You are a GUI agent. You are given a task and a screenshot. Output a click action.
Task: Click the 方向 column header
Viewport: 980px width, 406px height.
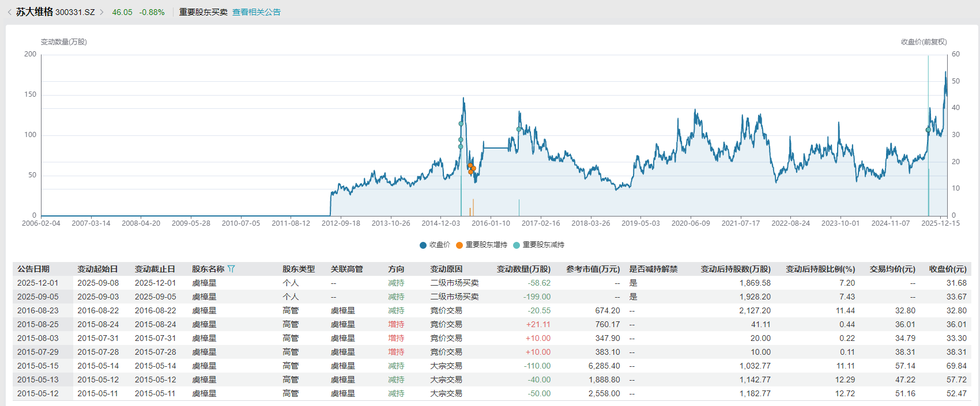click(x=396, y=269)
